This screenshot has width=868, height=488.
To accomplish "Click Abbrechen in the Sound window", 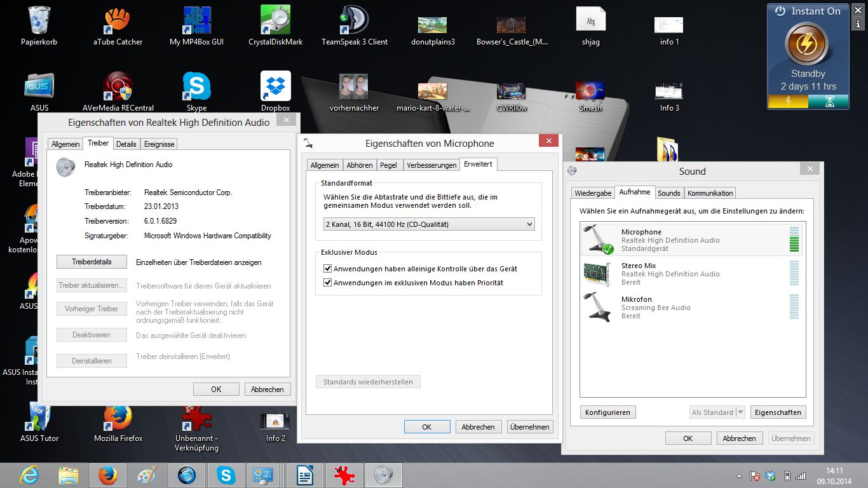I will (740, 438).
